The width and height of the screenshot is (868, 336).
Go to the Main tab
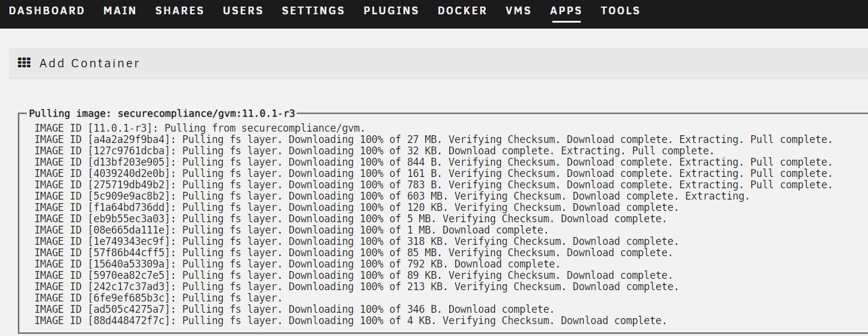pos(120,11)
